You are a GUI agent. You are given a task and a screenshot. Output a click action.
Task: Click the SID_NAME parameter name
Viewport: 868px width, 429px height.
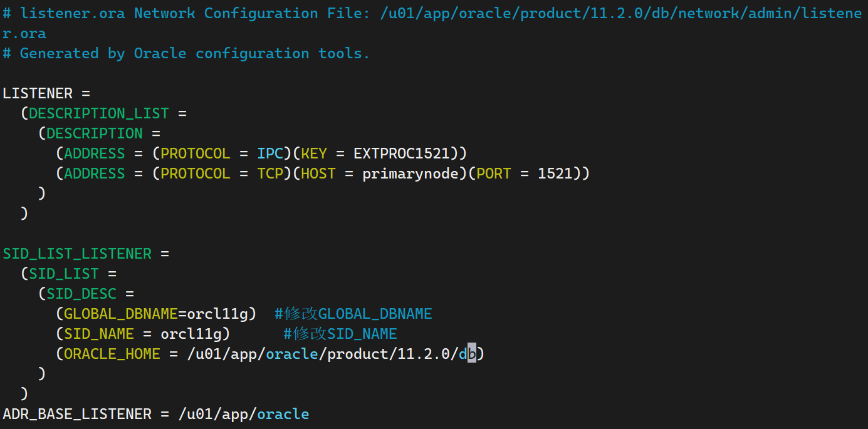click(99, 334)
